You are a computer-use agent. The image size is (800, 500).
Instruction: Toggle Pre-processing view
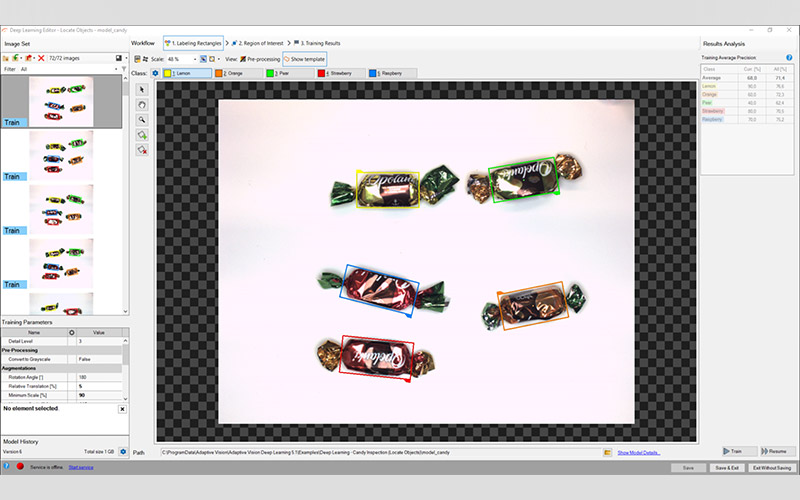[260, 59]
